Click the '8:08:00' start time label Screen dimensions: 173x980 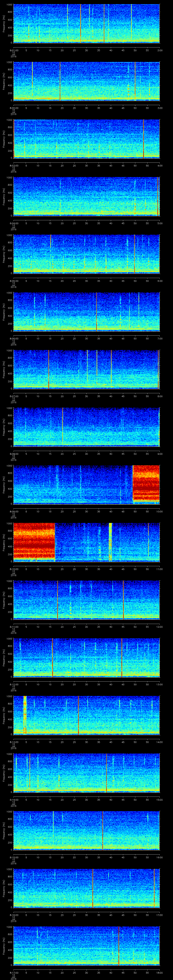[14, 454]
